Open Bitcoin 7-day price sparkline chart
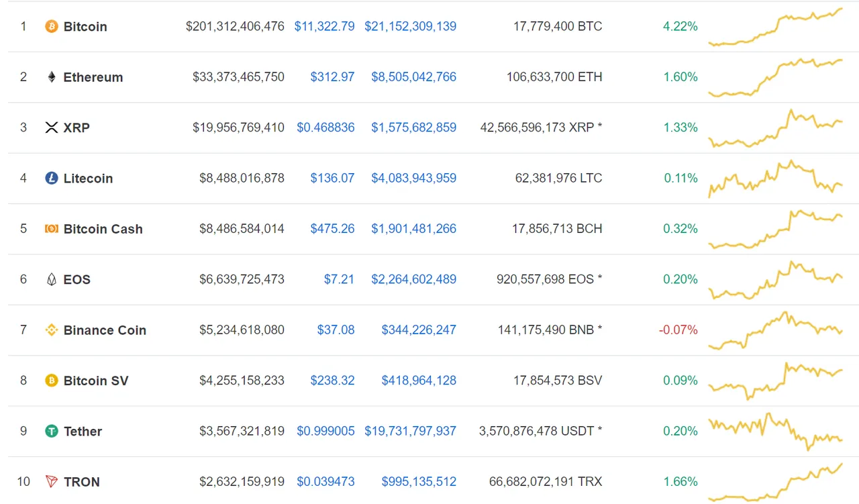The height and width of the screenshot is (504, 859). [776, 28]
